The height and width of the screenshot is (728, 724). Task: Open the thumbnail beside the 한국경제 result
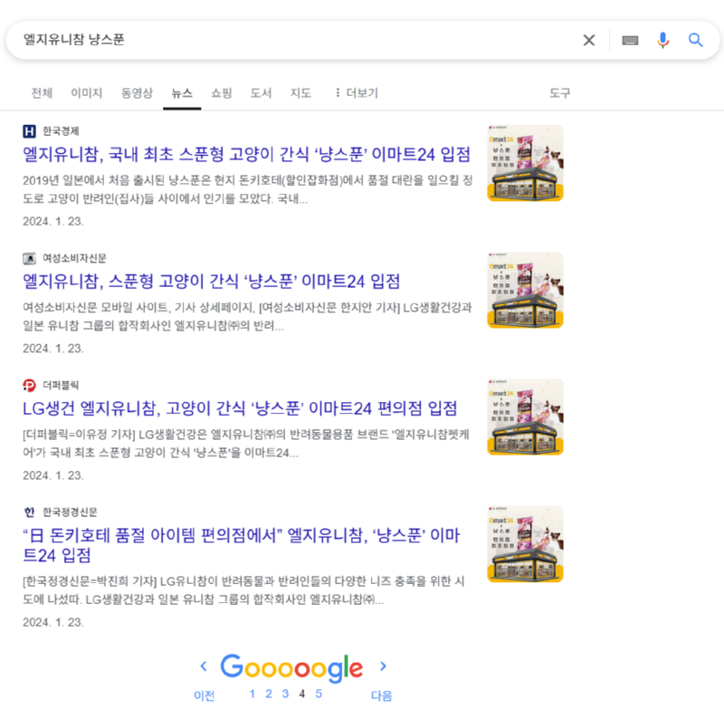[526, 163]
